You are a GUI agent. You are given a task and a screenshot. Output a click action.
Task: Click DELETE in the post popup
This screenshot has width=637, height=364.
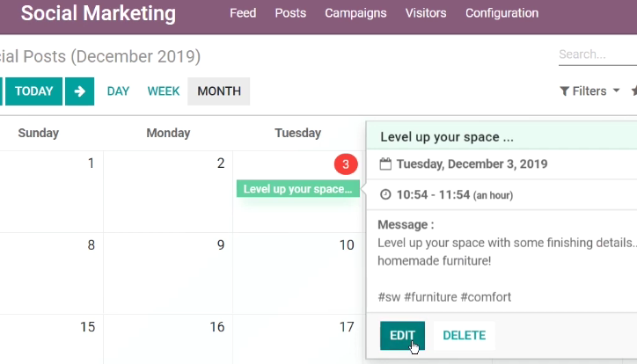(465, 336)
